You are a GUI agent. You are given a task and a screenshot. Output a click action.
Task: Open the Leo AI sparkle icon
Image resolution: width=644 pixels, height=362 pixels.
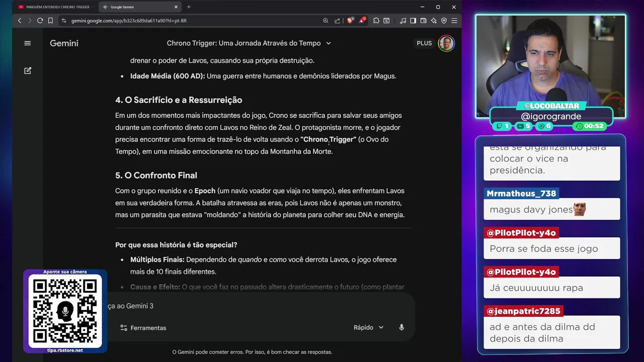pyautogui.click(x=434, y=21)
